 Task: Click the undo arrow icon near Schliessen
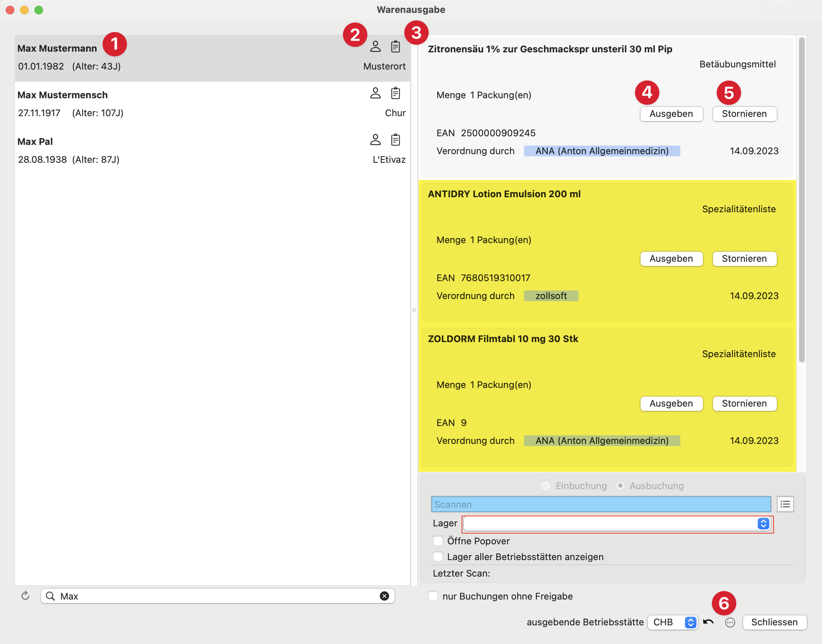point(709,622)
